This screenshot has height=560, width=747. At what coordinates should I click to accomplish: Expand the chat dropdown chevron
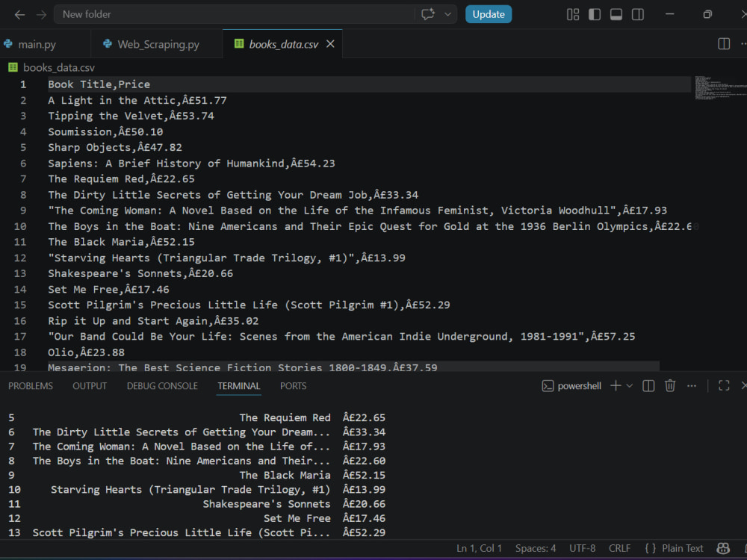[x=447, y=14]
